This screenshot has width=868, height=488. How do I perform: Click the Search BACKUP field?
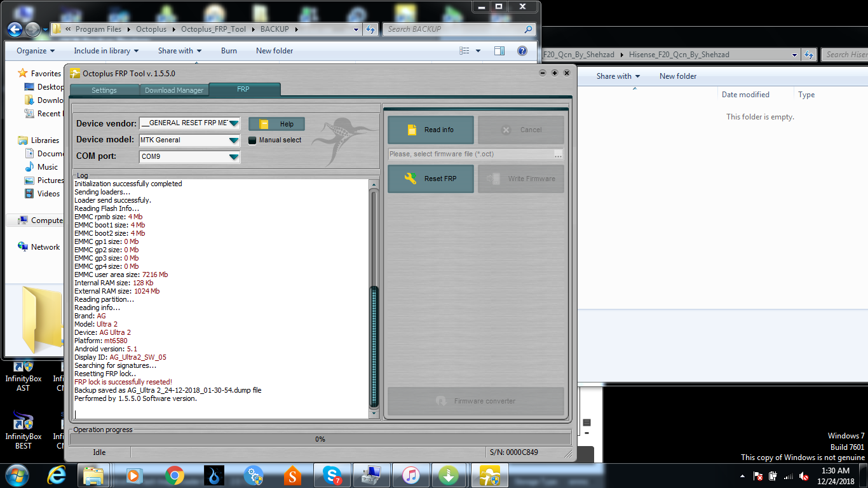tap(459, 29)
